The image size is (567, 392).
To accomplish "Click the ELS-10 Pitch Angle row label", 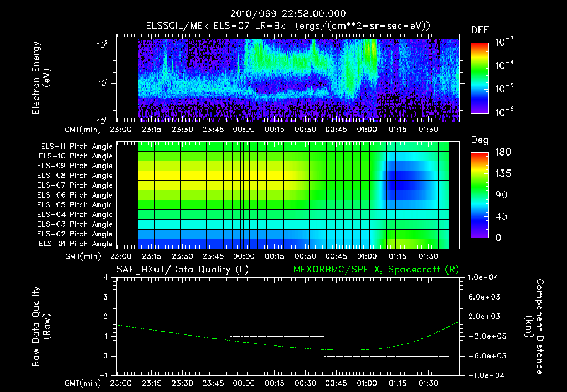I will click(x=76, y=156).
